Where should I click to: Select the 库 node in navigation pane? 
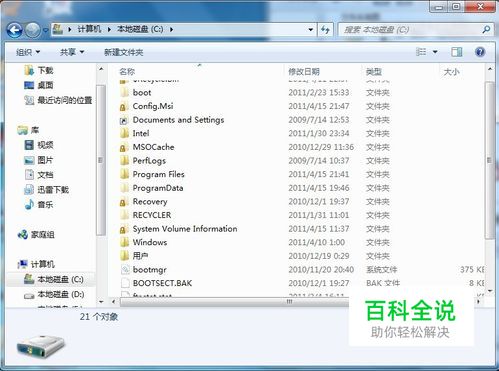tap(29, 130)
